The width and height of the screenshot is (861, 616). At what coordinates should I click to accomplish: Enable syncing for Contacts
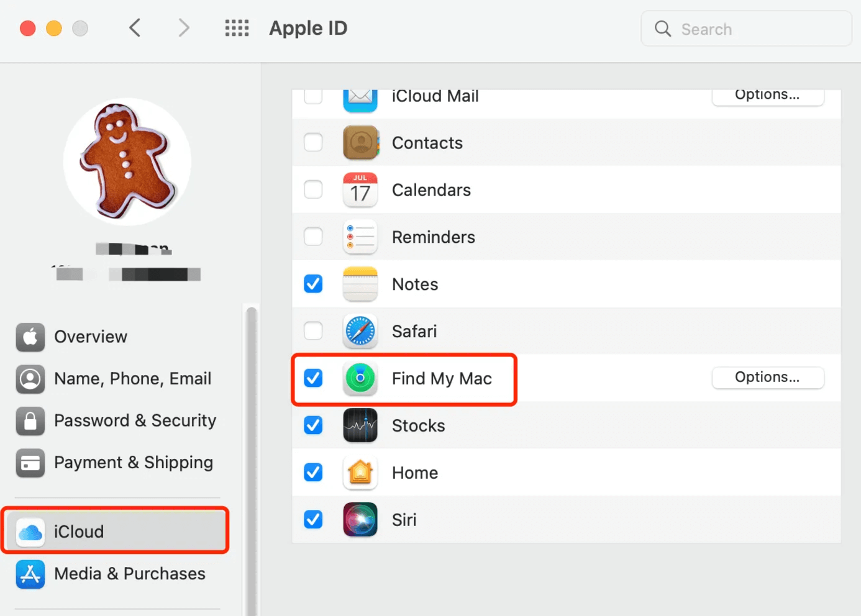point(313,142)
